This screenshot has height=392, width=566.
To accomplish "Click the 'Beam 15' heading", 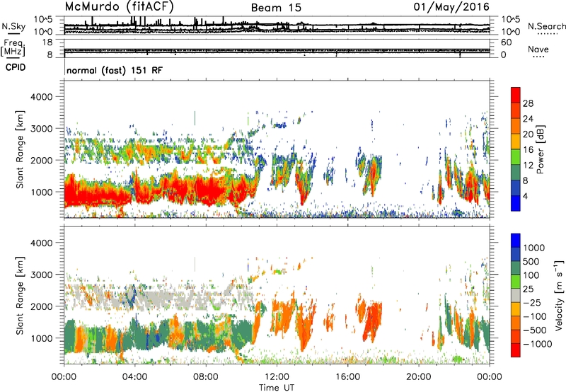I will tap(276, 8).
